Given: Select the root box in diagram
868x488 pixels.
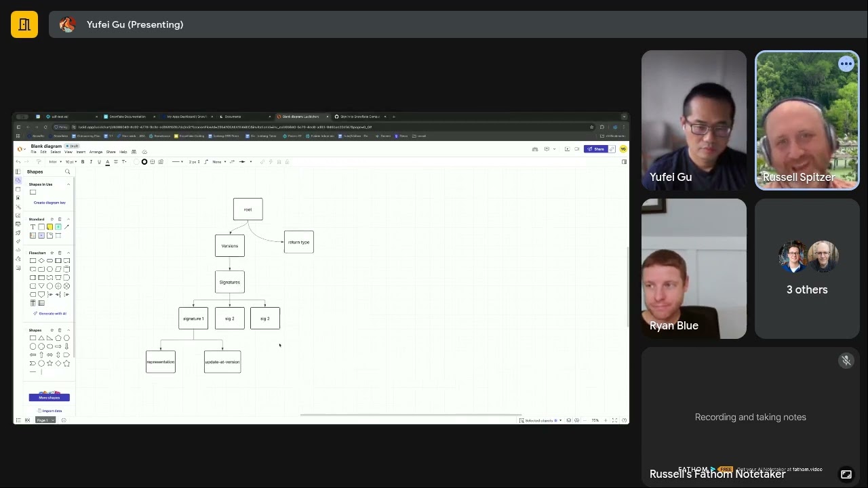Looking at the screenshot, I should tap(248, 209).
